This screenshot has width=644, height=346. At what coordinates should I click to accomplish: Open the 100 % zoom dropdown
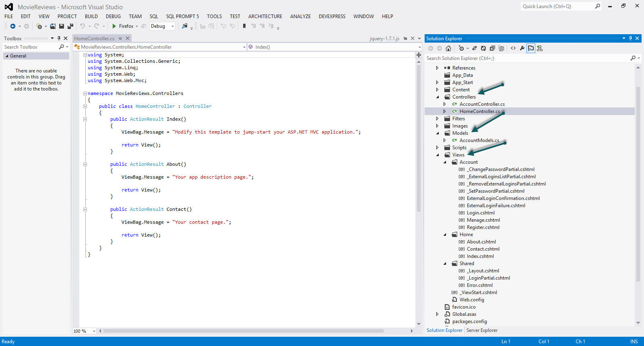coord(94,331)
